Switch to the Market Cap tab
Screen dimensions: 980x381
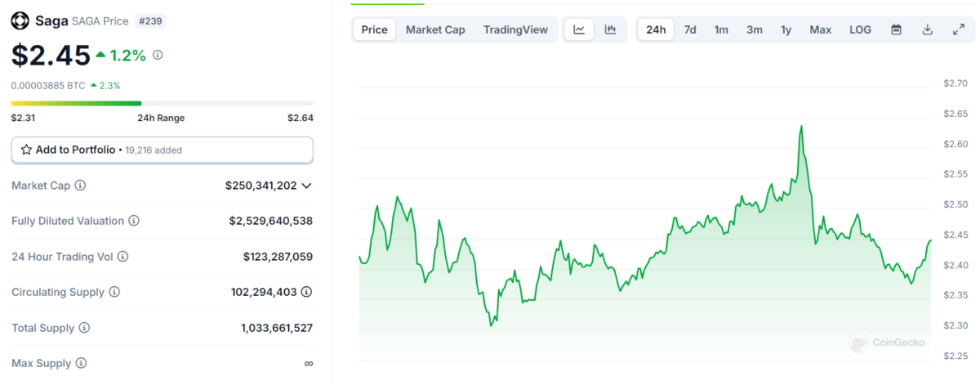pyautogui.click(x=435, y=29)
